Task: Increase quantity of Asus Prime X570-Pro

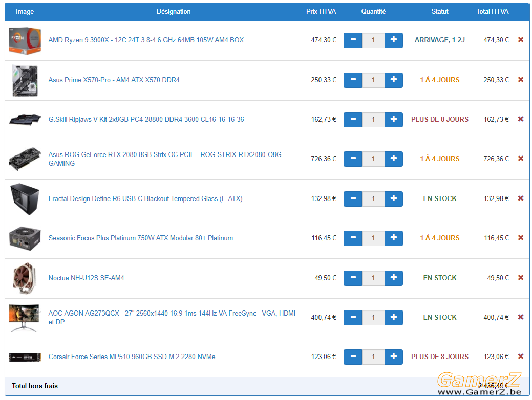Action: pyautogui.click(x=394, y=80)
